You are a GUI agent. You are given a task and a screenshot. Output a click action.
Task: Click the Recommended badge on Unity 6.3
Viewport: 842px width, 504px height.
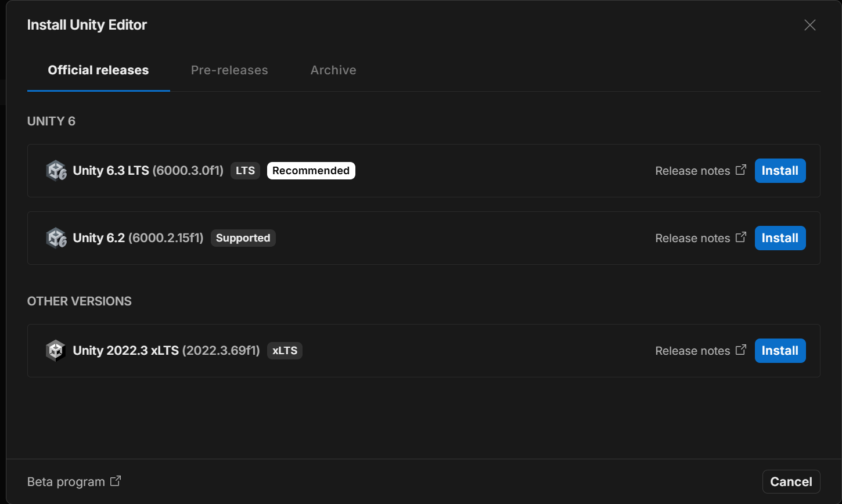311,171
